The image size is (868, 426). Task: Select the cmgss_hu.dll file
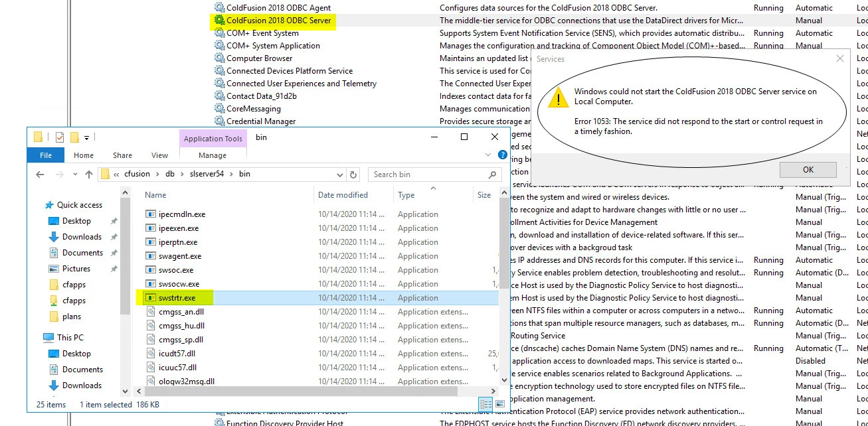(181, 326)
